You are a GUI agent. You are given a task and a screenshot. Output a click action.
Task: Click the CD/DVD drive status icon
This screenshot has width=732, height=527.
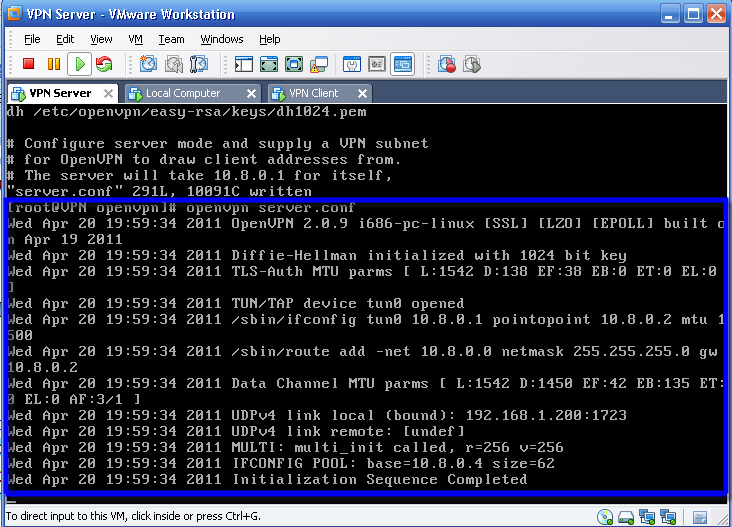(605, 517)
